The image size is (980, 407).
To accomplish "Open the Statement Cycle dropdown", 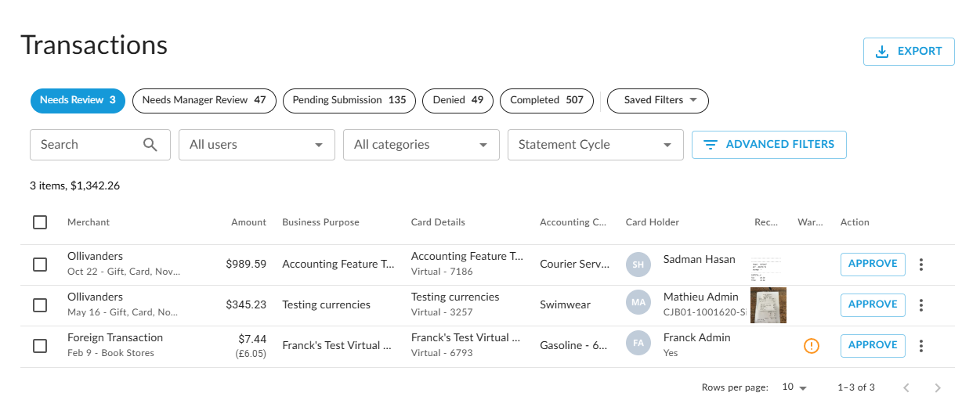I will [595, 145].
